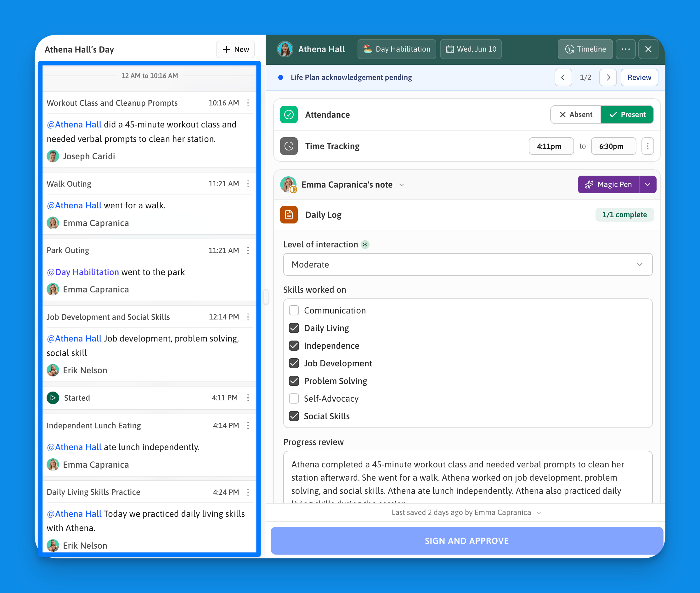This screenshot has width=700, height=593.
Task: Edit the 6:30pm end time field
Action: click(613, 146)
